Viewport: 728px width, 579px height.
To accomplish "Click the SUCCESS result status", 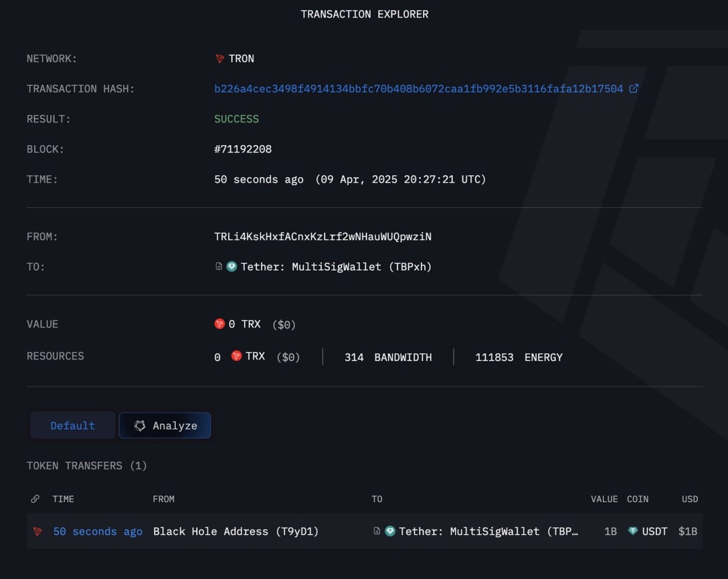I will [237, 119].
